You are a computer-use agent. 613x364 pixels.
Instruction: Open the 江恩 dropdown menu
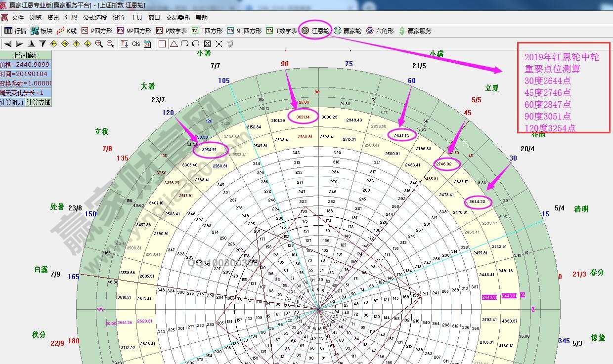point(71,17)
